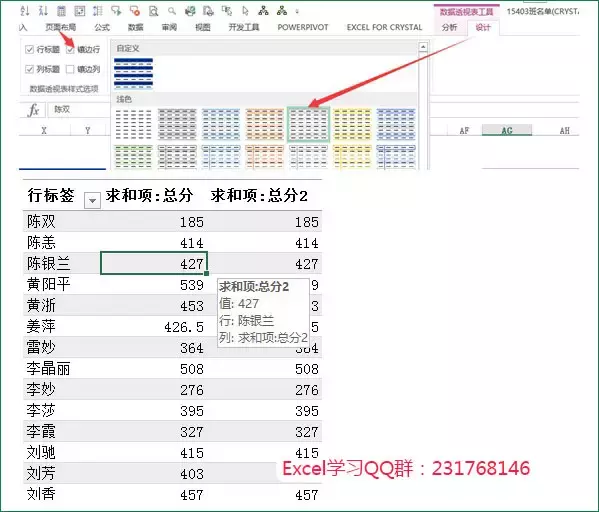Switch to the 分析 pivot tools tab
This screenshot has height=512, width=599.
(449, 27)
